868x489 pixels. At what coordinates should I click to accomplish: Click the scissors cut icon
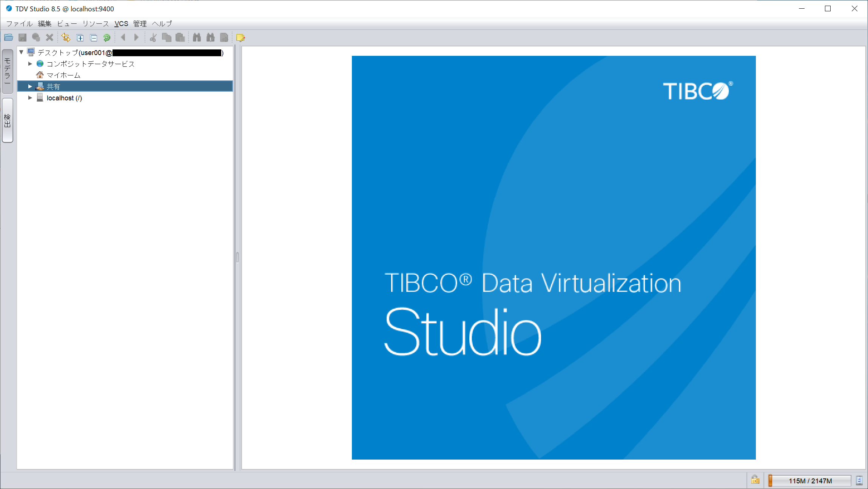pyautogui.click(x=153, y=37)
